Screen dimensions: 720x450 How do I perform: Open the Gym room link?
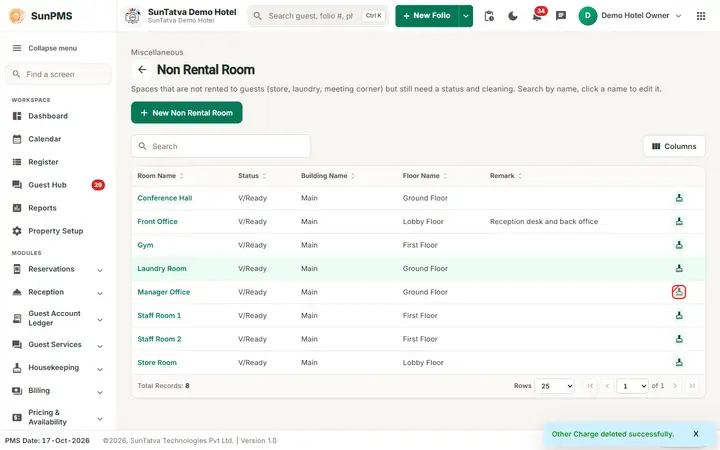(x=145, y=245)
